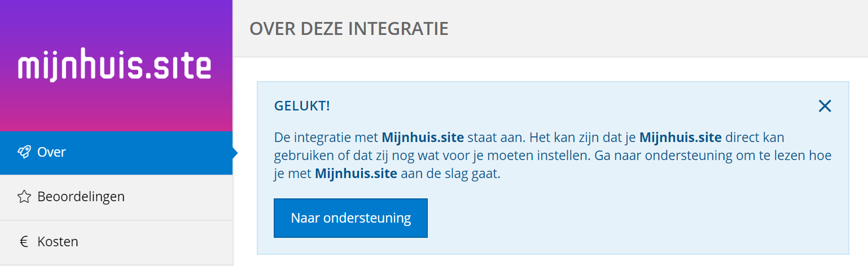Image resolution: width=868 pixels, height=266 pixels.
Task: Click the star icon beside Beoordelingen
Action: pos(24,197)
